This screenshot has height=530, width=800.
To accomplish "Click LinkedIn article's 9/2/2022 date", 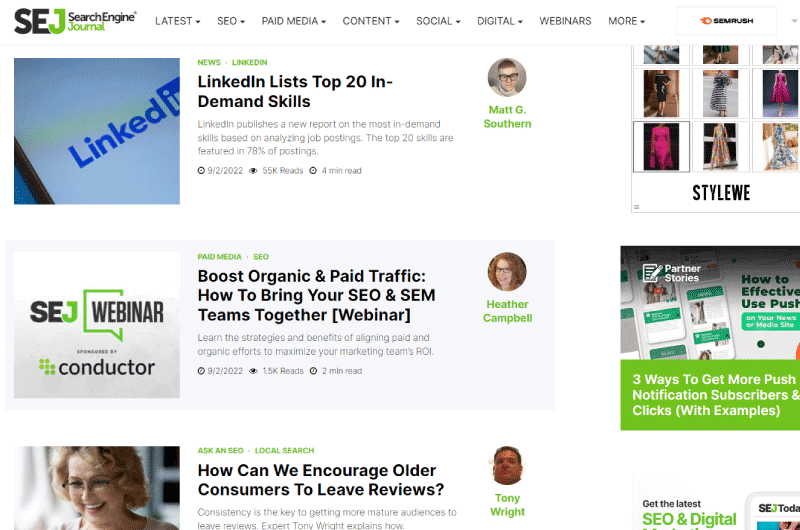I will point(225,171).
